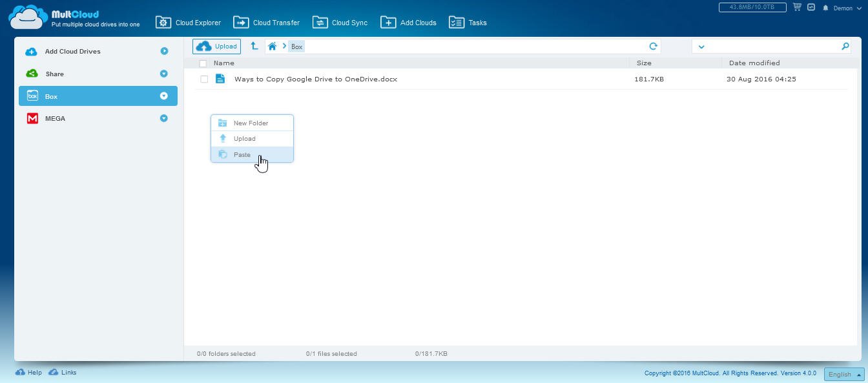This screenshot has width=868, height=383.
Task: Toggle the select-all checkbox in header
Action: click(203, 63)
